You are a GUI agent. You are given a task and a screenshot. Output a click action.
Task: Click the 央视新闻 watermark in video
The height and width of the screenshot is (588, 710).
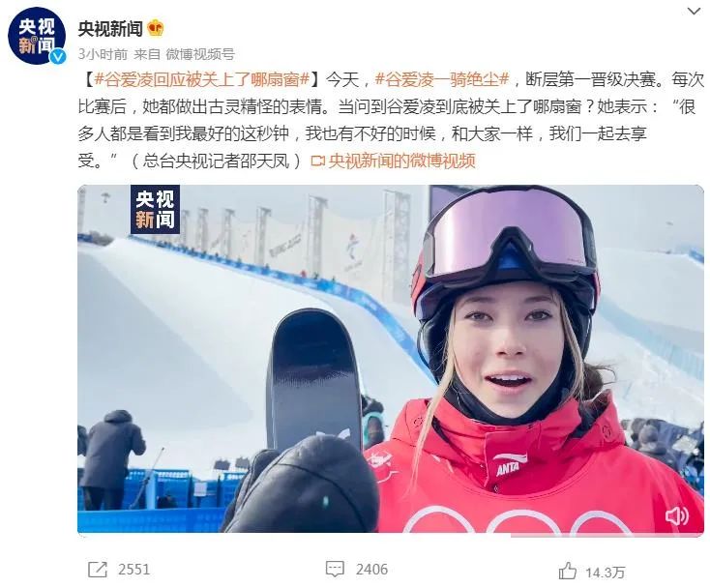[156, 210]
